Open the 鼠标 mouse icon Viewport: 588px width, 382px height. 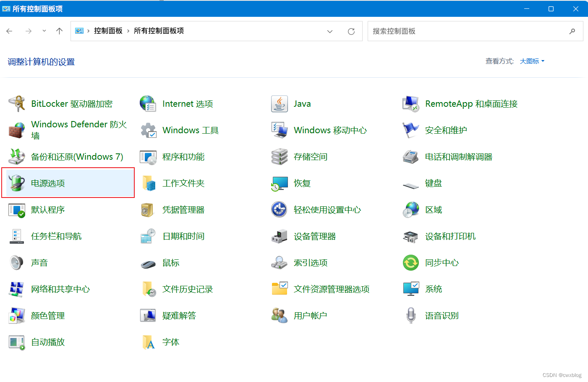pyautogui.click(x=148, y=264)
